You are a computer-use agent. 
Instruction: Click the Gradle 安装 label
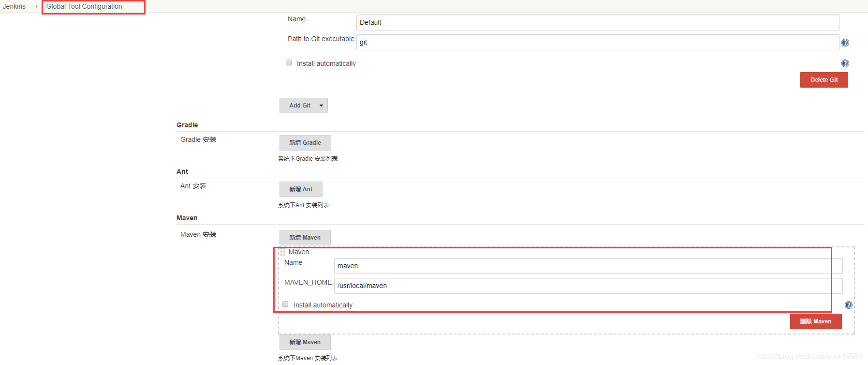(198, 139)
